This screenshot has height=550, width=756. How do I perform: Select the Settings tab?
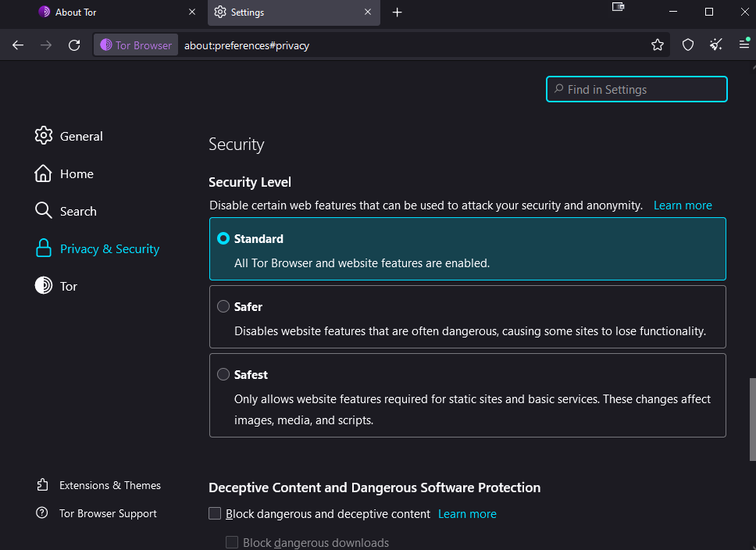[x=294, y=12]
